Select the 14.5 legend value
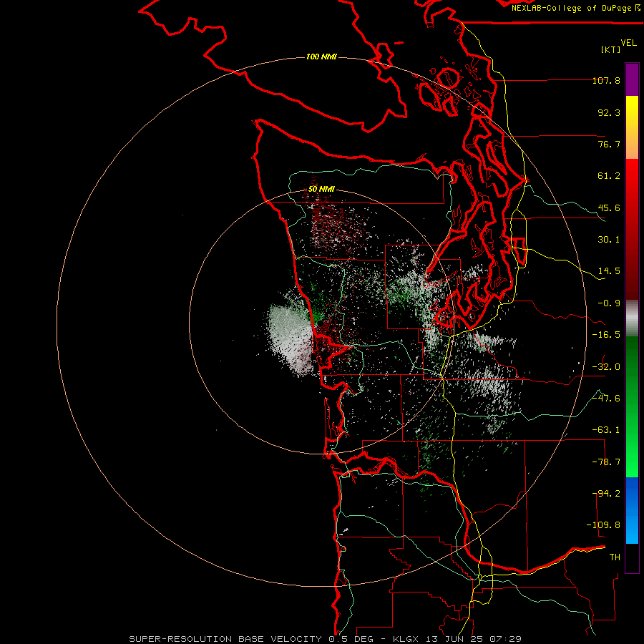 pos(609,271)
